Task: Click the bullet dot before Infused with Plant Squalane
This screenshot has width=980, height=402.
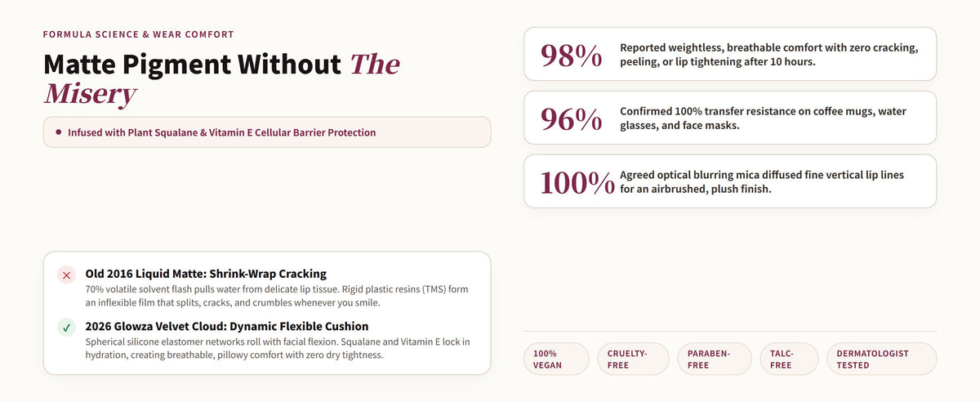Action: 58,132
